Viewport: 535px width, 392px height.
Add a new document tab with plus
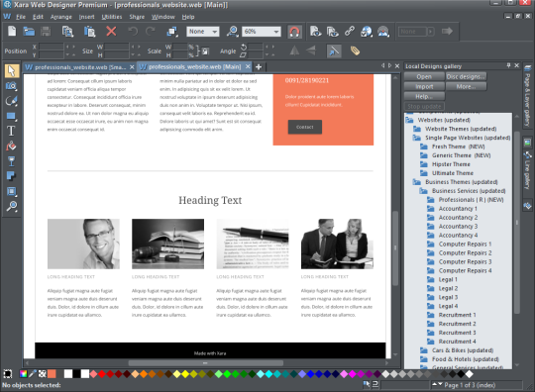tap(259, 66)
